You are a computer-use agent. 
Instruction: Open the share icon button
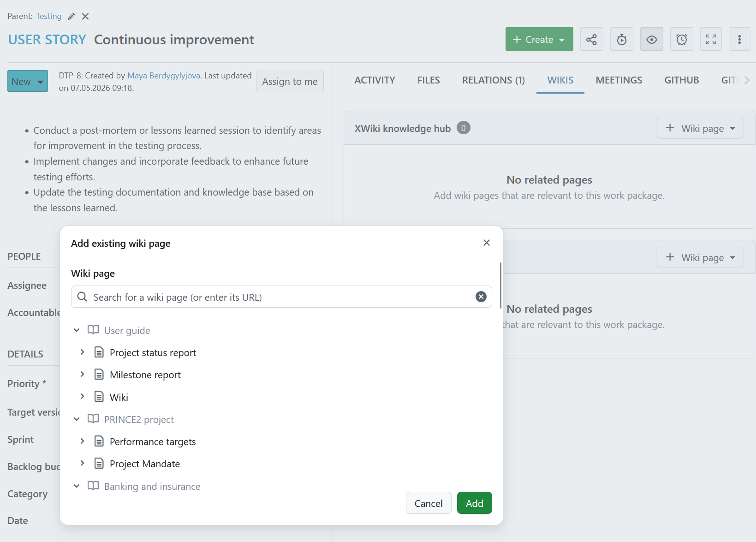[591, 39]
